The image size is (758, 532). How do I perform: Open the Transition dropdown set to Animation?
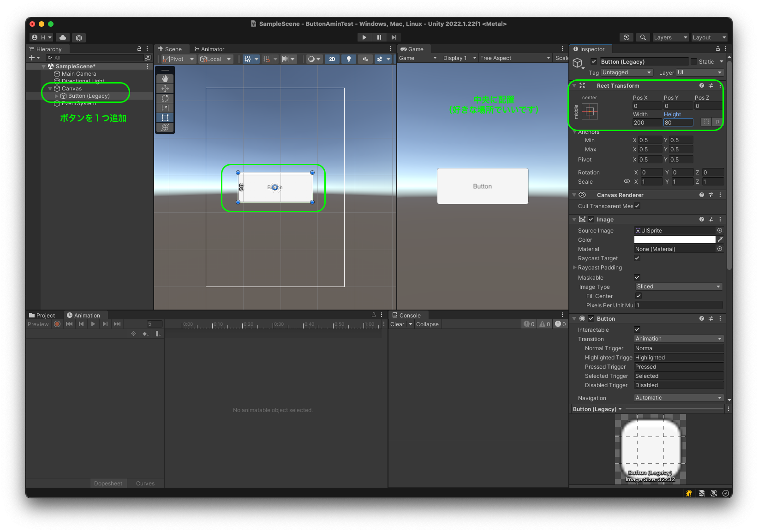[678, 338]
